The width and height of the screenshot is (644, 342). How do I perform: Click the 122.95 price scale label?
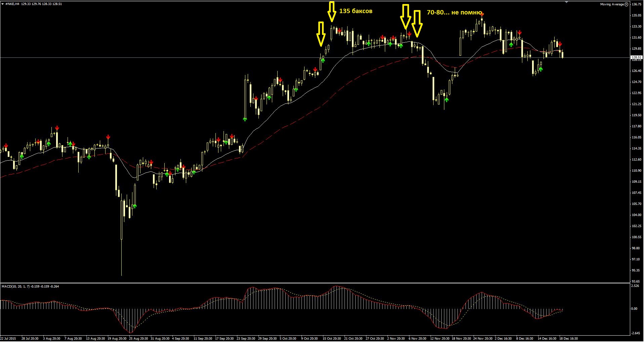[x=637, y=93]
